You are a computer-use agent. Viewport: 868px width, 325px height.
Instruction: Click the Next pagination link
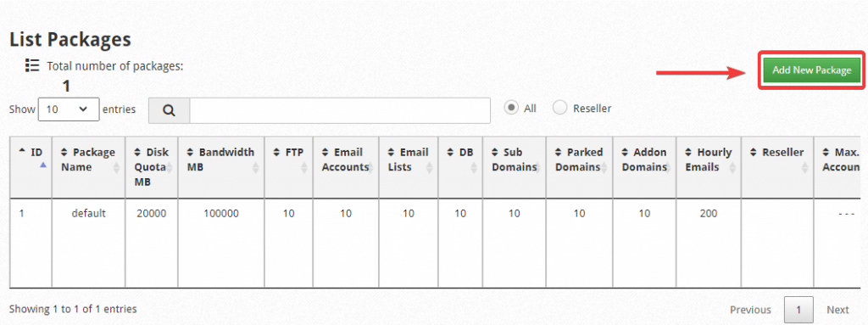(x=837, y=310)
